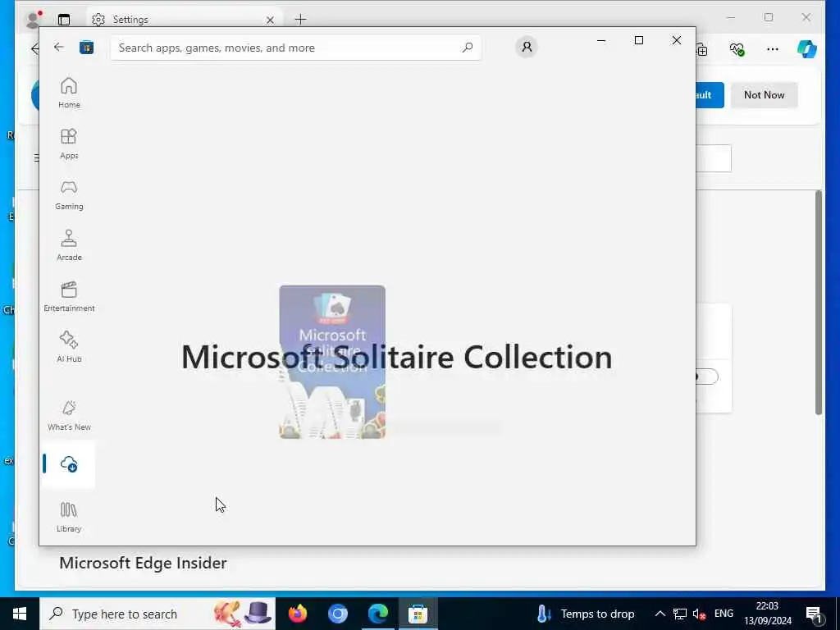Show hidden system tray icons
840x630 pixels.
coord(660,614)
